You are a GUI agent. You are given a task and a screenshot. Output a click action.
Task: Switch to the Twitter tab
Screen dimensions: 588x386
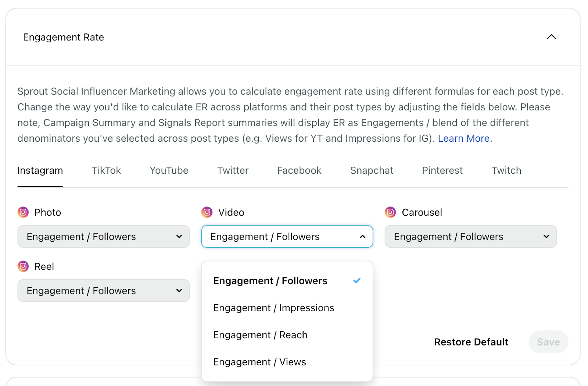tap(233, 171)
